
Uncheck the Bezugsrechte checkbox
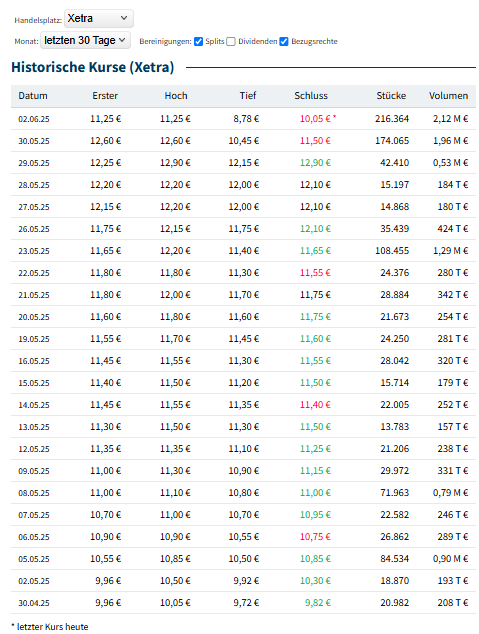[x=284, y=42]
